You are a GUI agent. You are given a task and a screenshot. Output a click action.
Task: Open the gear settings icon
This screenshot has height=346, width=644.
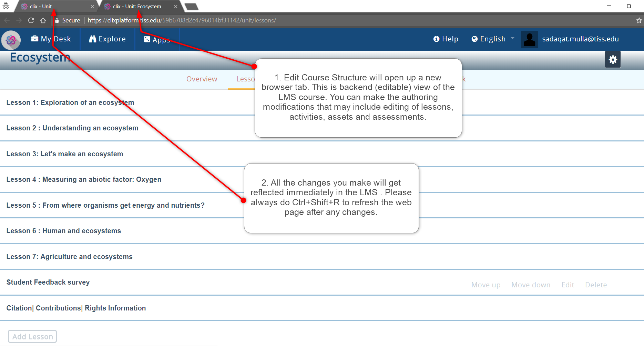[613, 60]
